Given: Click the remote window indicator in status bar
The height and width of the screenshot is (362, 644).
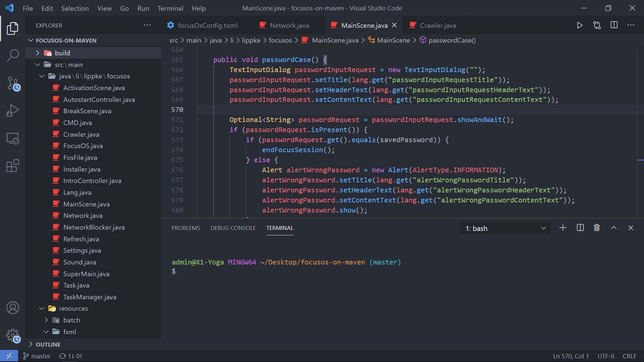Looking at the screenshot, I should (x=9, y=356).
